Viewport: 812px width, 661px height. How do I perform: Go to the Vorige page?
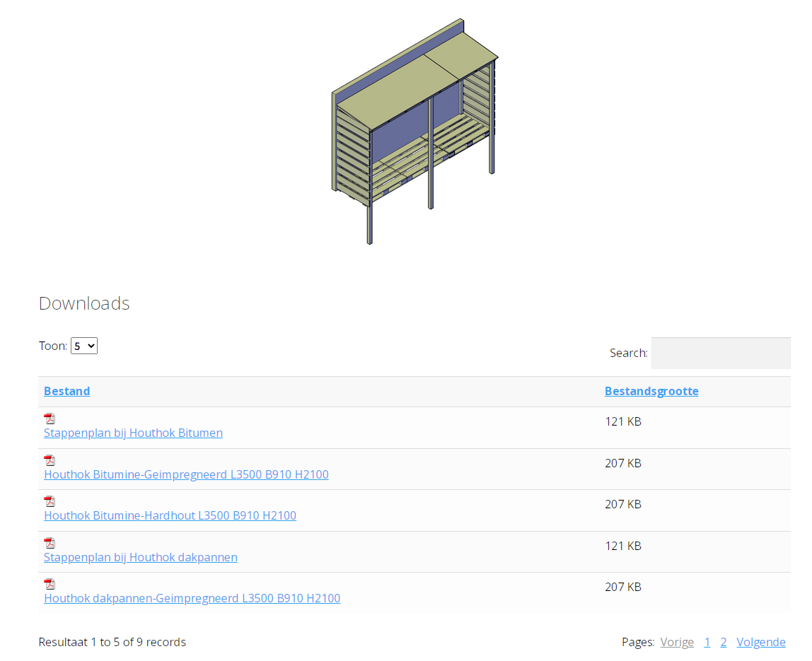point(677,642)
